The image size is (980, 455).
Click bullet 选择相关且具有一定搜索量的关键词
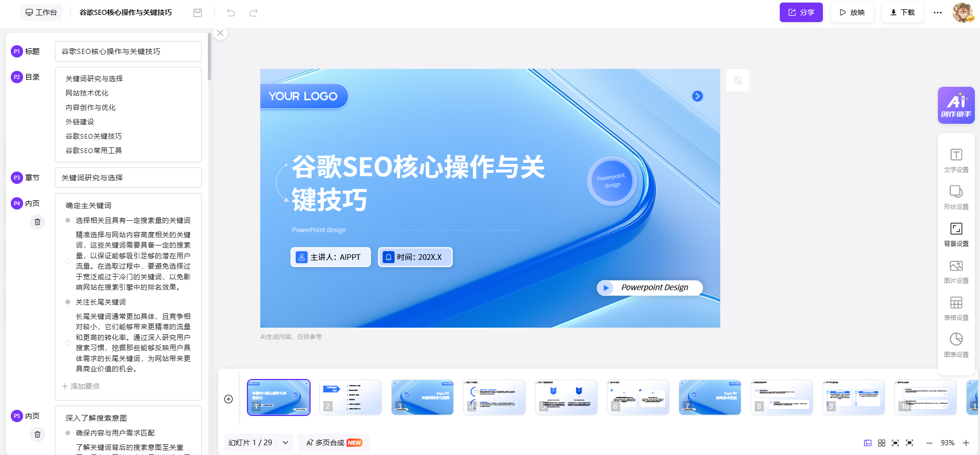[x=133, y=220]
